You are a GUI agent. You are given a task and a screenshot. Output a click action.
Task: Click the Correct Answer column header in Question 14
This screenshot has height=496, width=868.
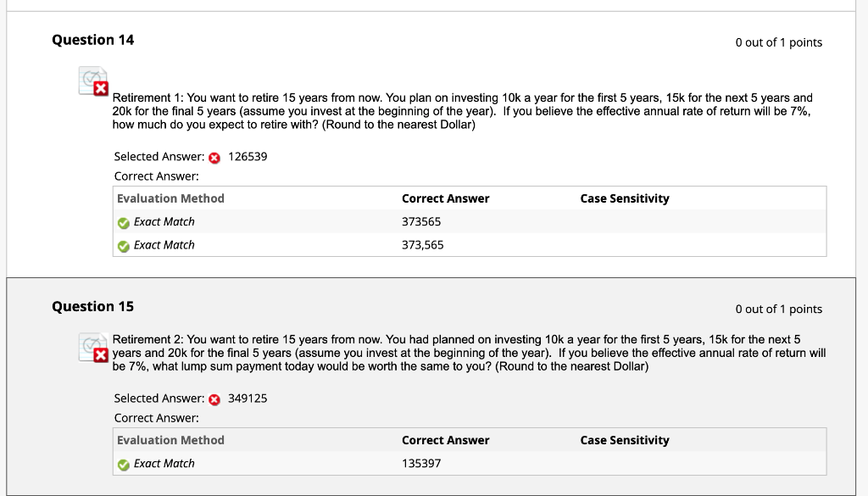446,198
